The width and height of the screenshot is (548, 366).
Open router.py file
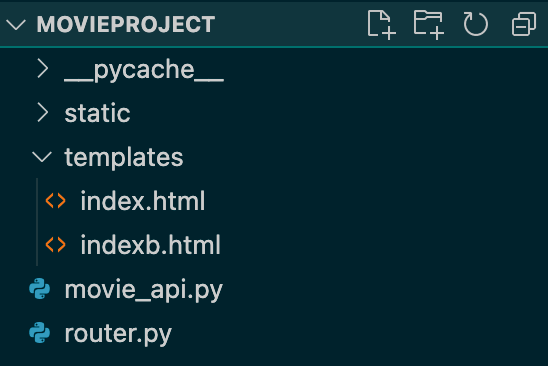click(118, 334)
